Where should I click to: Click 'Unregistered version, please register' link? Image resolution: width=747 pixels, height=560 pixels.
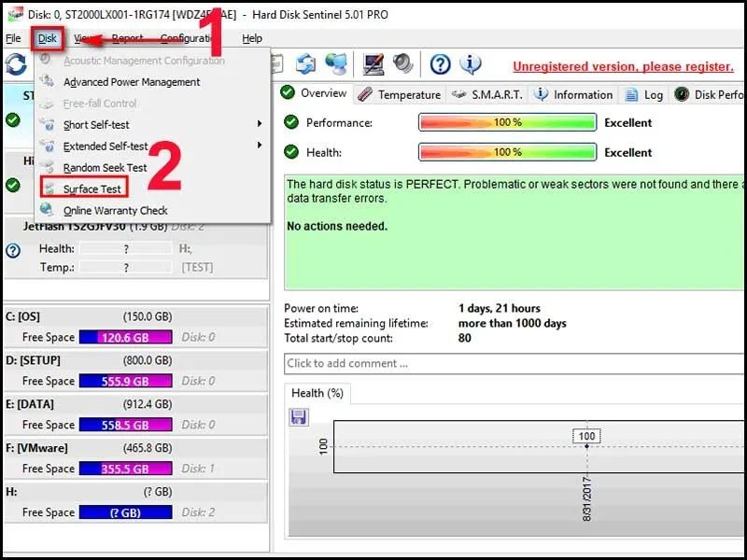623,66
